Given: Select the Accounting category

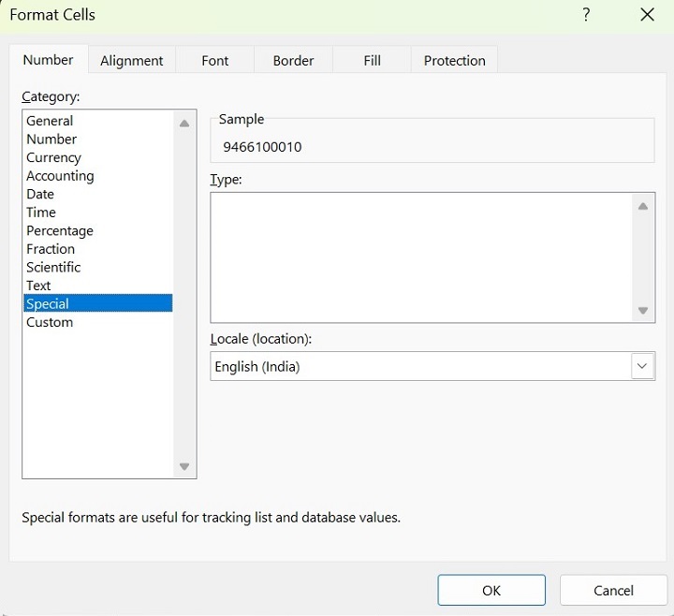Looking at the screenshot, I should tap(60, 176).
